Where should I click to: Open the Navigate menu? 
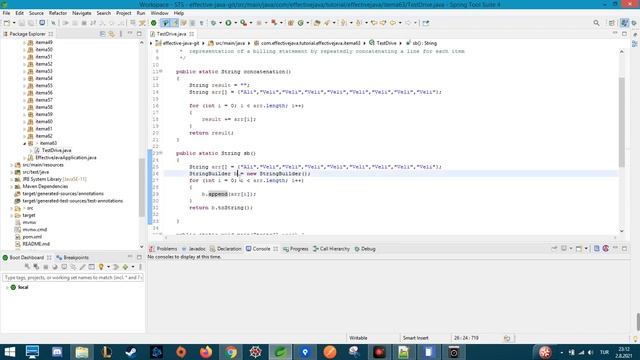[x=82, y=13]
